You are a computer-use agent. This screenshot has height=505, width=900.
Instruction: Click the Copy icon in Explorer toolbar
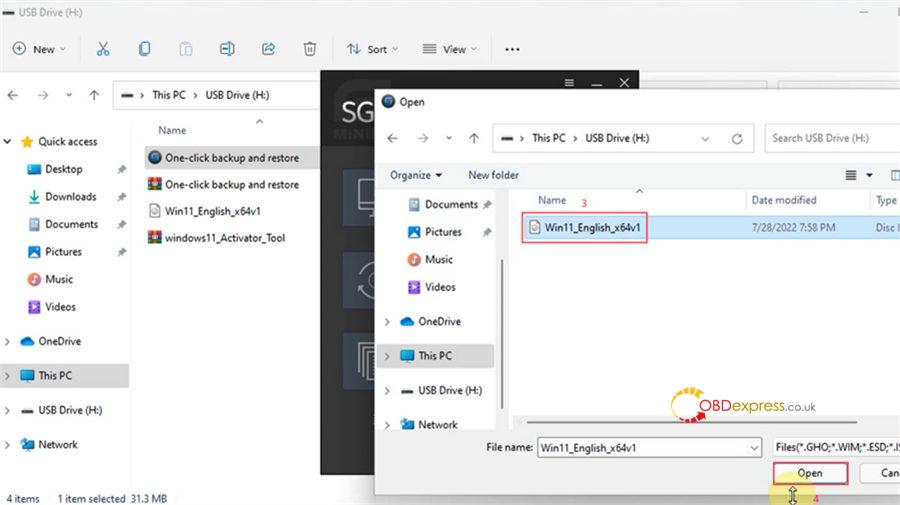point(144,49)
